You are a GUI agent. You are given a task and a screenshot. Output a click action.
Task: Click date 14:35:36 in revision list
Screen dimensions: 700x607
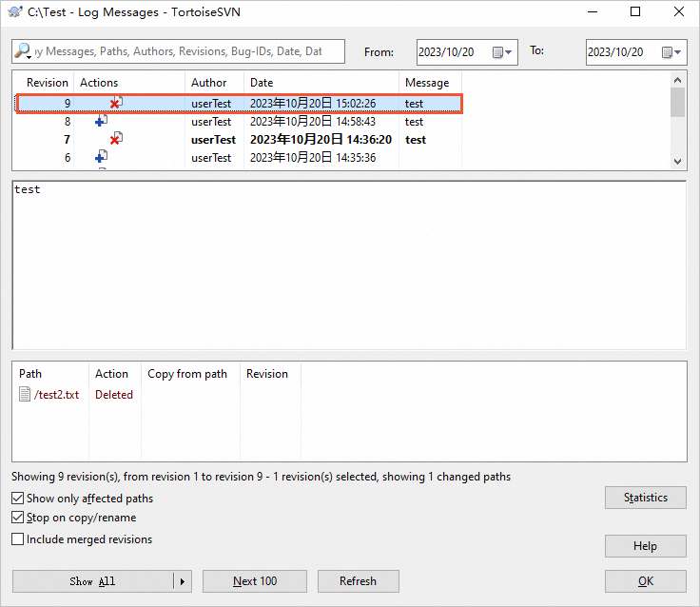coord(313,158)
